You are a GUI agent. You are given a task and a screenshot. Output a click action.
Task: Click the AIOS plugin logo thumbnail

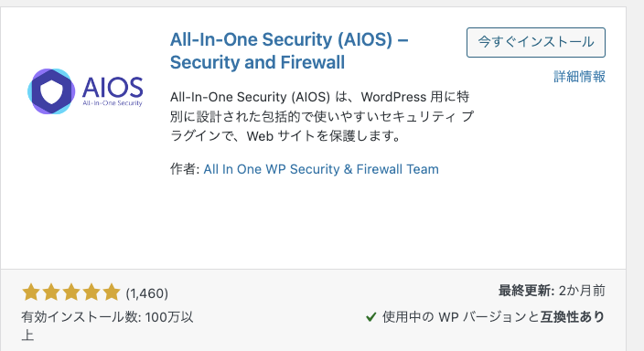click(x=85, y=91)
